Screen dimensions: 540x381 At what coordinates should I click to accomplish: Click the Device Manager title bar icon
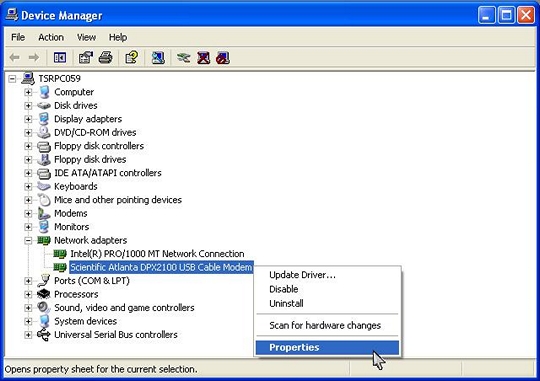pos(12,15)
